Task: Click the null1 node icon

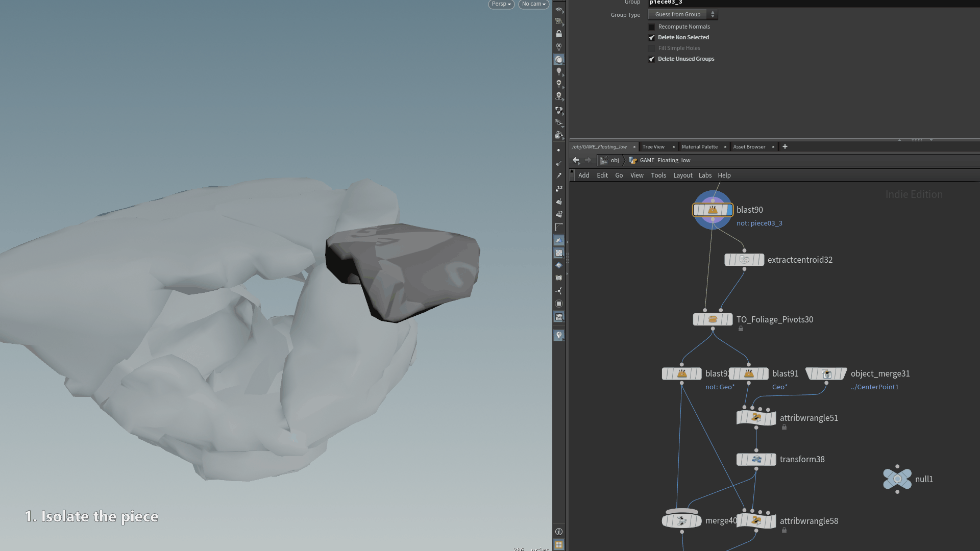Action: [x=897, y=479]
